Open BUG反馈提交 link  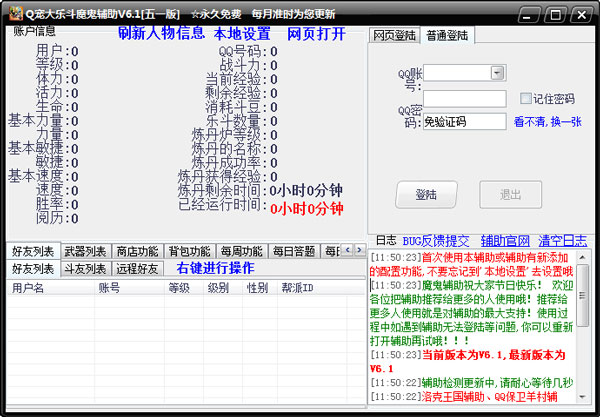click(435, 241)
